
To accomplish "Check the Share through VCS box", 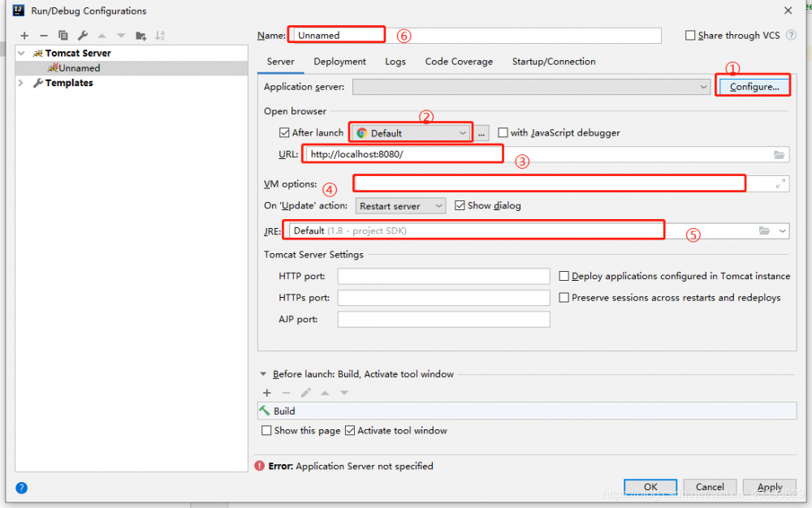I will [690, 36].
